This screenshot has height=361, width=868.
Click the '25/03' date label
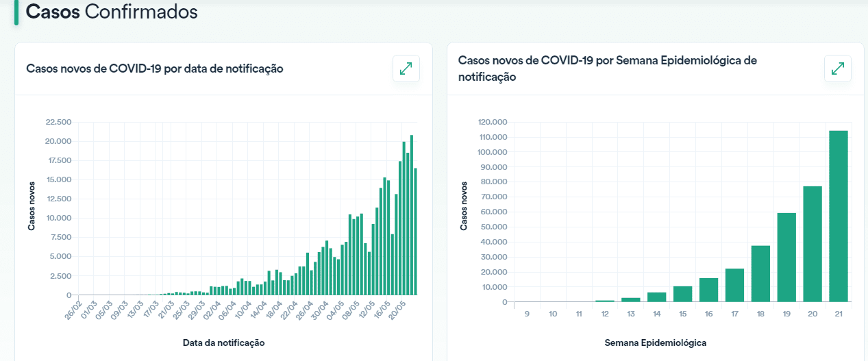182,309
